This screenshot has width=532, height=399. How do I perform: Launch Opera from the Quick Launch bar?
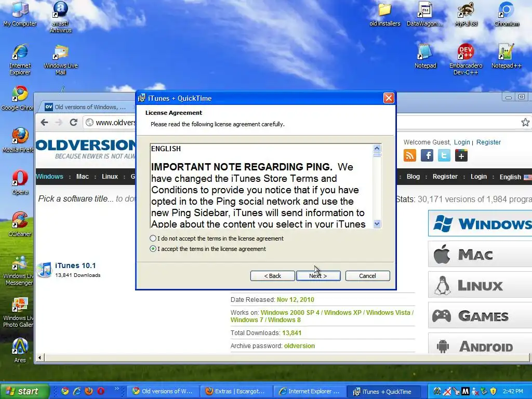click(x=101, y=391)
